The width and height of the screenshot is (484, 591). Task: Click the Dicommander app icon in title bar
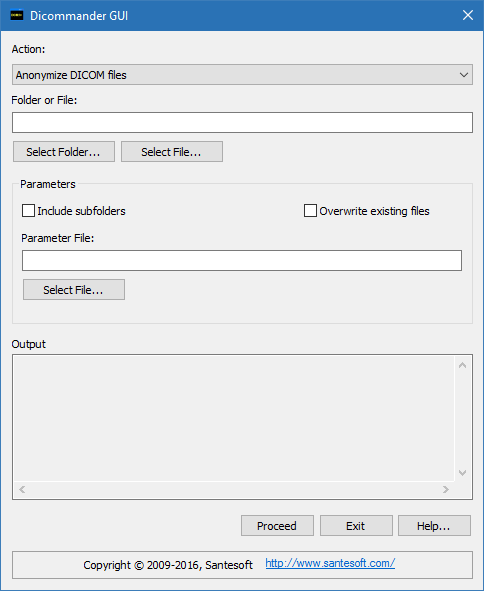[17, 15]
